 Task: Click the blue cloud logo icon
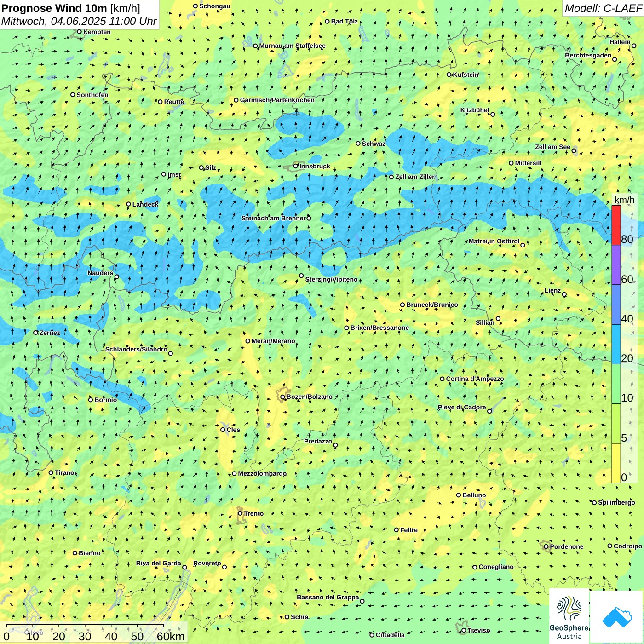(617, 617)
